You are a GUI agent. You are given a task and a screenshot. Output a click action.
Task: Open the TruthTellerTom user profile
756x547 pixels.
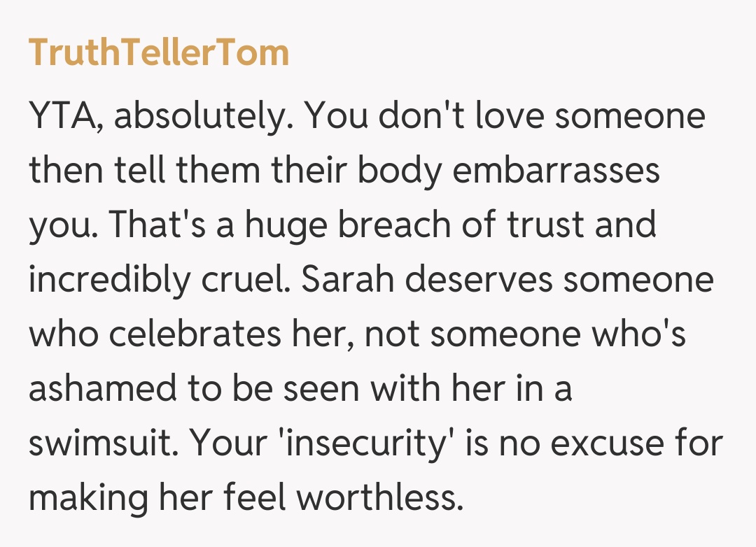tap(159, 52)
